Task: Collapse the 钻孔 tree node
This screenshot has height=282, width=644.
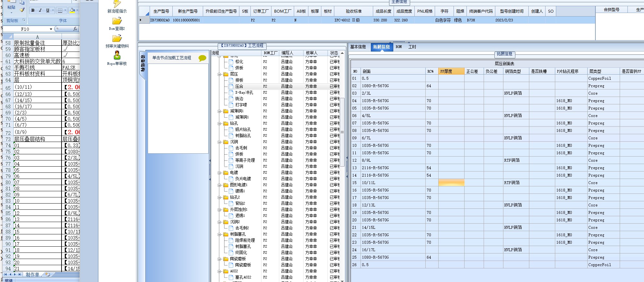Action: click(219, 123)
